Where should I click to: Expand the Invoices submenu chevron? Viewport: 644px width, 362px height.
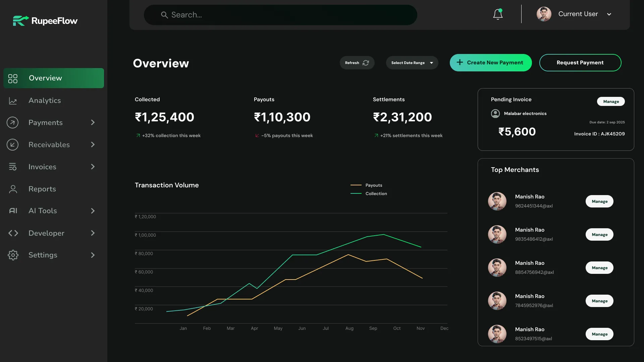pyautogui.click(x=93, y=167)
